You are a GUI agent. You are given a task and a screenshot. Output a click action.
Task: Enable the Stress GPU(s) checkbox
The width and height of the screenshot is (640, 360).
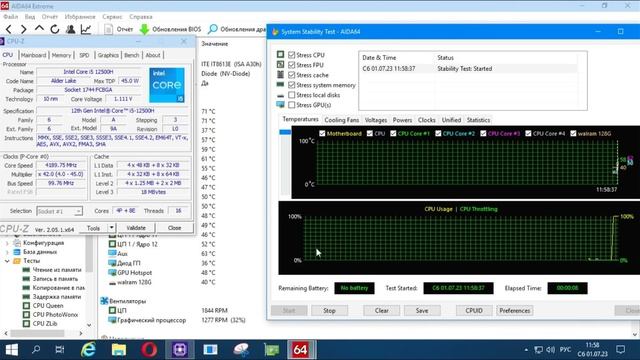tap(291, 105)
